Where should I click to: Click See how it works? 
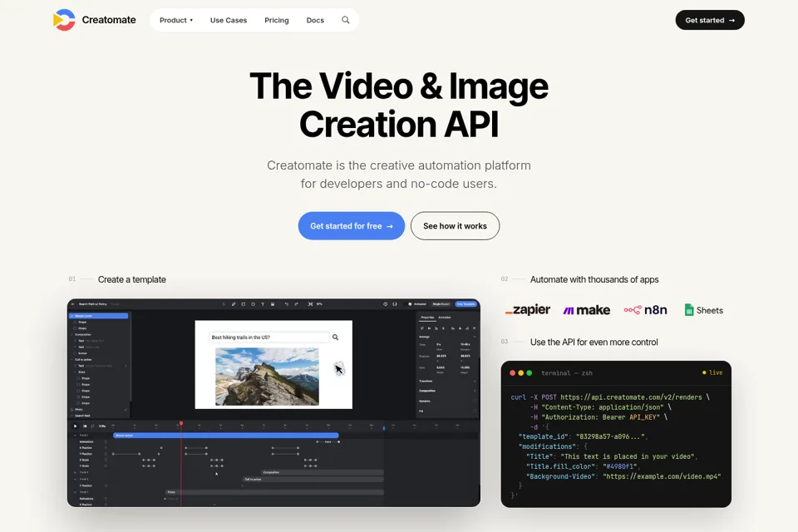tap(455, 225)
